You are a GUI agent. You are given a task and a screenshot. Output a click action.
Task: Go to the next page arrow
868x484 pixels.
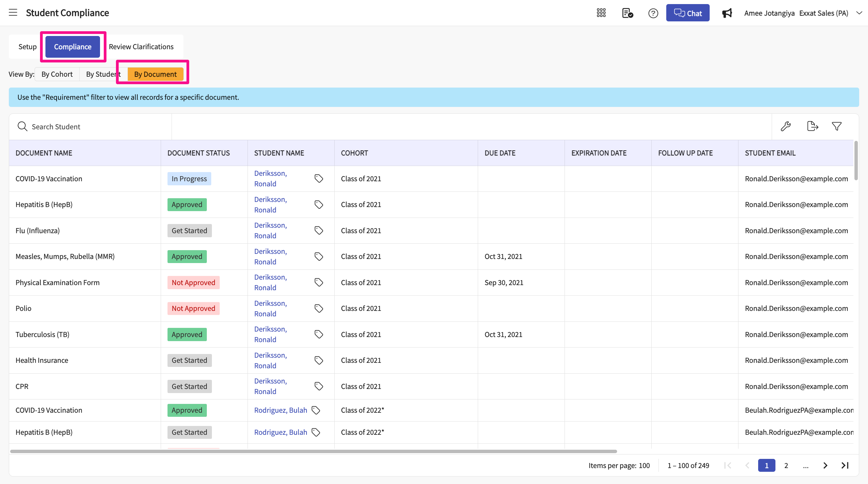pos(825,465)
